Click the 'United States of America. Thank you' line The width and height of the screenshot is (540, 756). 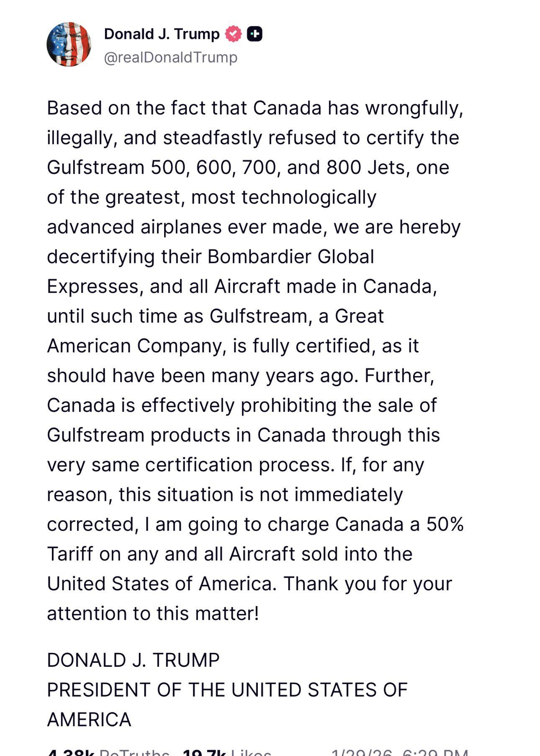tap(249, 584)
